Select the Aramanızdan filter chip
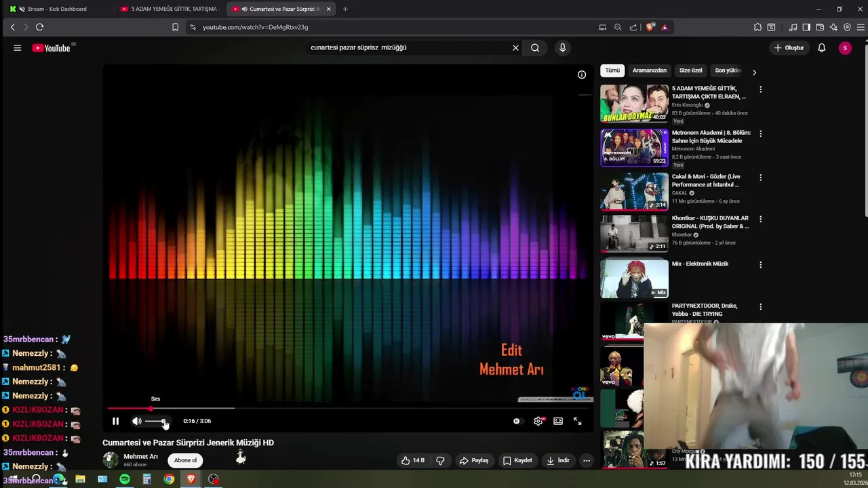 click(650, 70)
